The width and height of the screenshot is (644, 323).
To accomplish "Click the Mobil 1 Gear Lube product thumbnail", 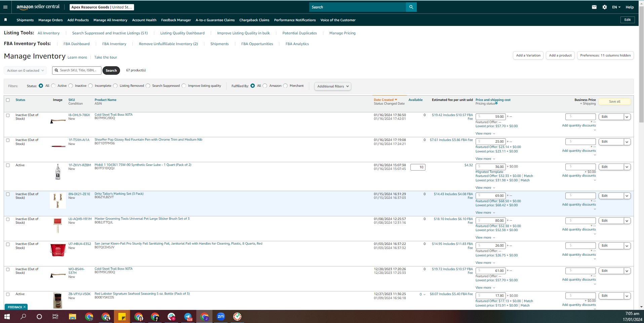I will [x=58, y=172].
